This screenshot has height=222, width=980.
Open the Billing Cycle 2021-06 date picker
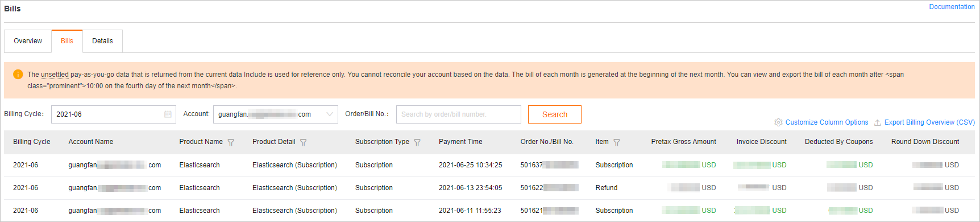click(114, 114)
